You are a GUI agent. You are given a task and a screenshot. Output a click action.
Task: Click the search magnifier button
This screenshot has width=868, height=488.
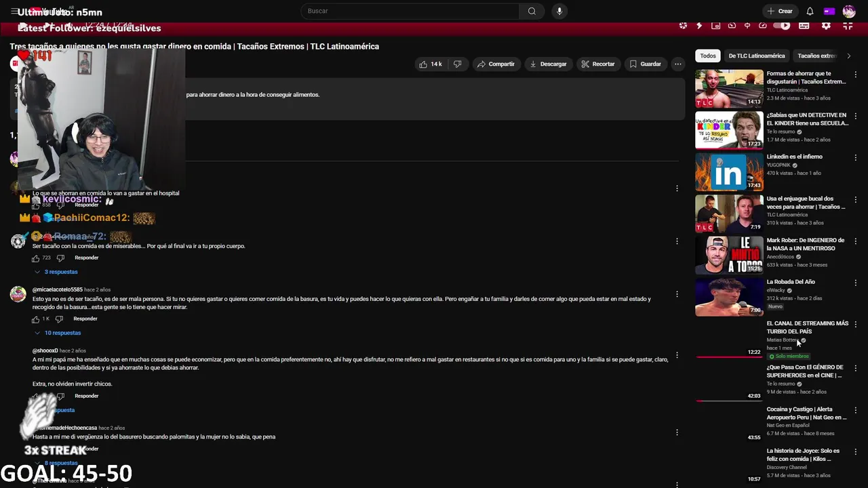[532, 11]
